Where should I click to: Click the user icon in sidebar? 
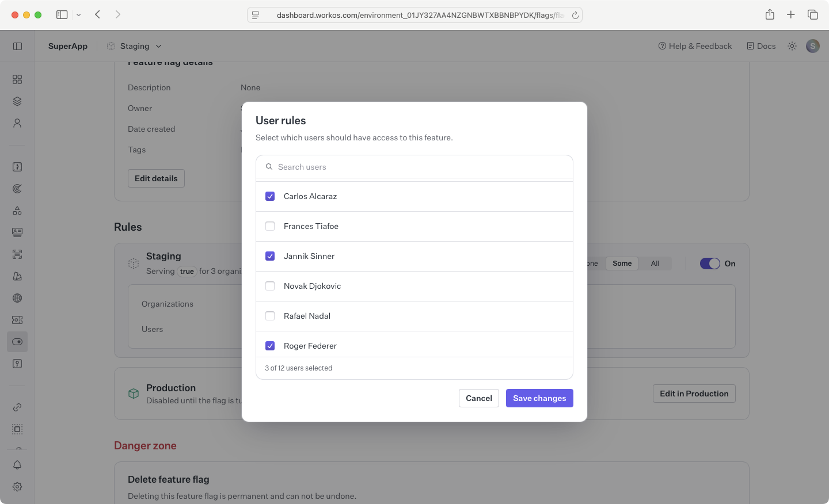pos(17,123)
